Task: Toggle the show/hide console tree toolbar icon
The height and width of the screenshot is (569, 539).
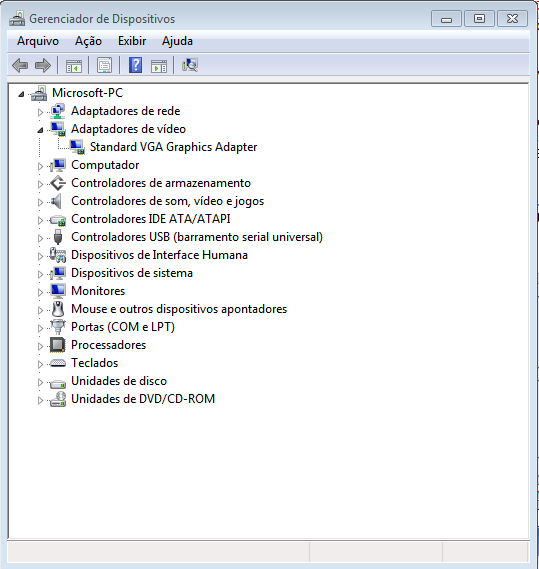Action: pos(74,66)
